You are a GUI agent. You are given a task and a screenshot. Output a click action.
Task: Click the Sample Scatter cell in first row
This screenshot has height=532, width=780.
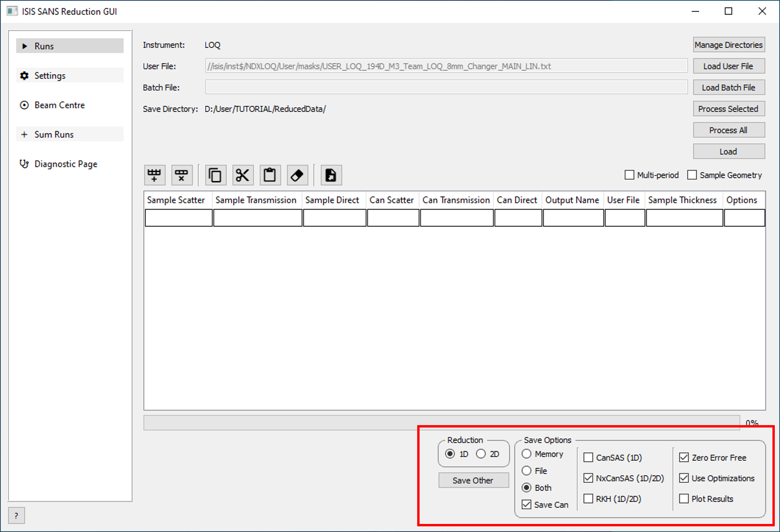point(178,218)
